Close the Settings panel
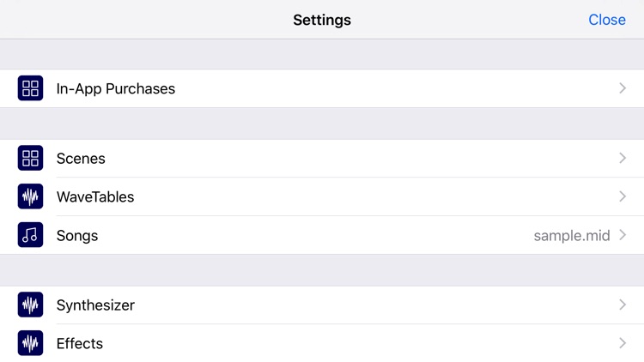This screenshot has height=362, width=644. [607, 20]
